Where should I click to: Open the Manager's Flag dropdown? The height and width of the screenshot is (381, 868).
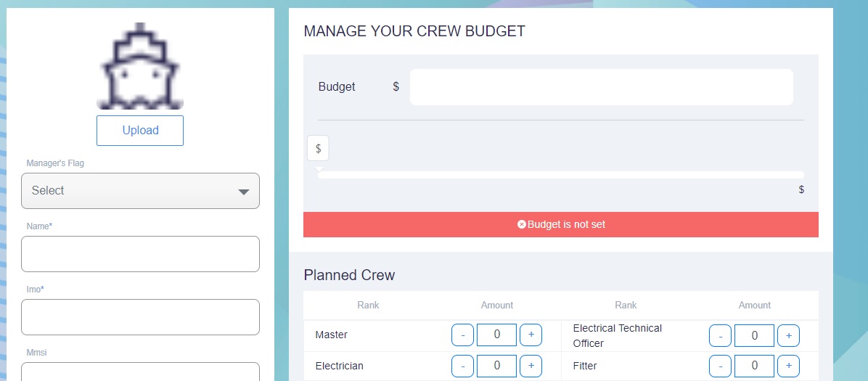pos(140,191)
